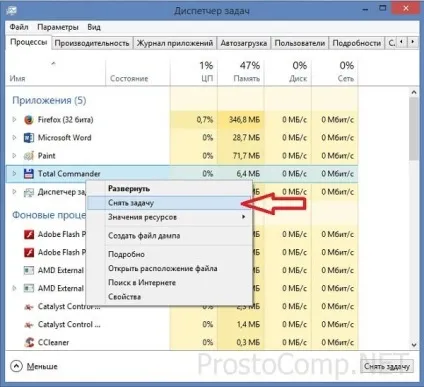Image resolution: width=424 pixels, height=387 pixels.
Task: Switch to the Производительность tab
Action: (92, 43)
